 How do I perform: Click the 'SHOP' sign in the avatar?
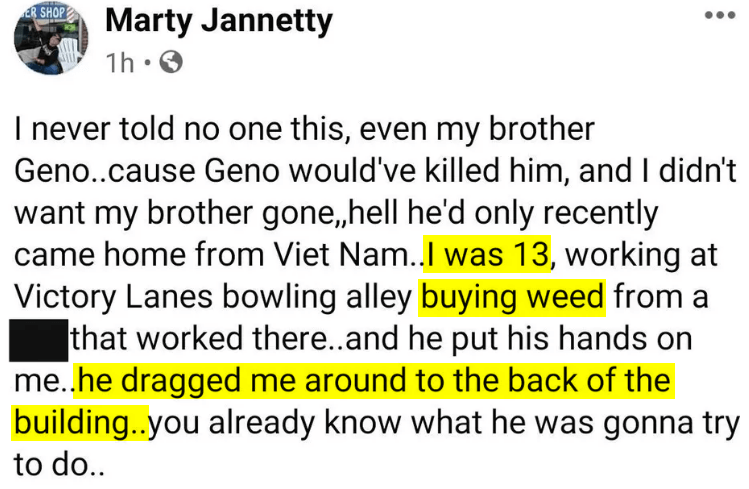[x=52, y=12]
